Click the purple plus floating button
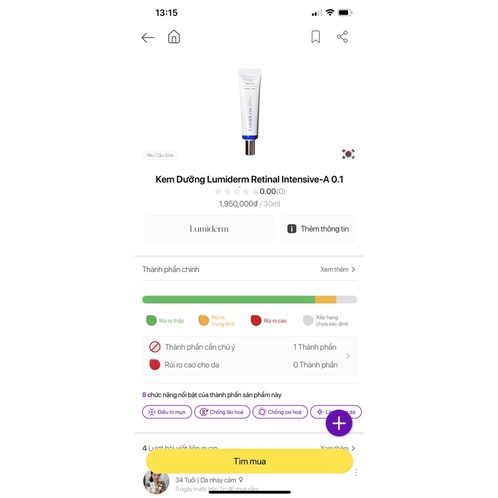Image resolution: width=498 pixels, height=498 pixels. pyautogui.click(x=339, y=423)
